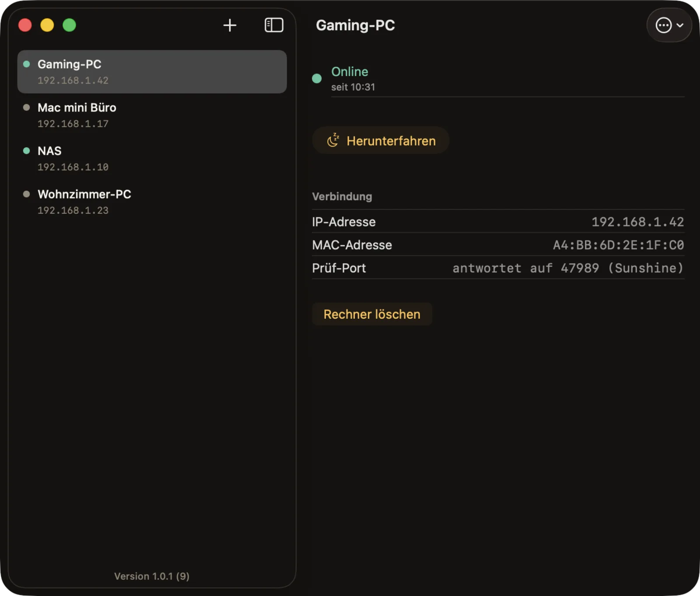Click the address 192.168.1.17 under Mac mini Büro
700x596 pixels.
(73, 124)
